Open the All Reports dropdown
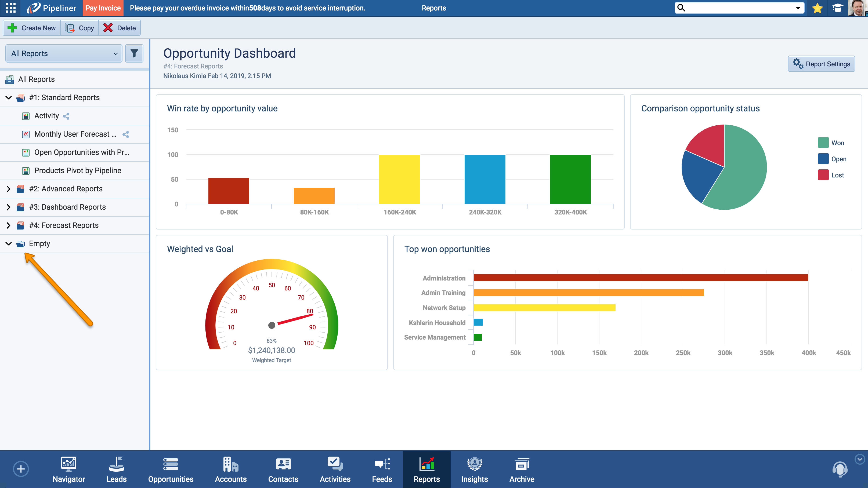The image size is (868, 488). coord(64,53)
